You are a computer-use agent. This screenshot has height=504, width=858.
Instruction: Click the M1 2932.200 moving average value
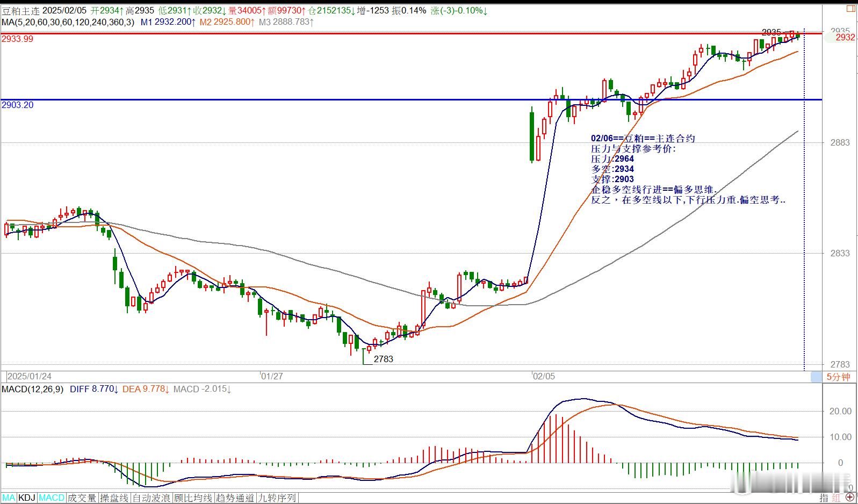(x=168, y=22)
